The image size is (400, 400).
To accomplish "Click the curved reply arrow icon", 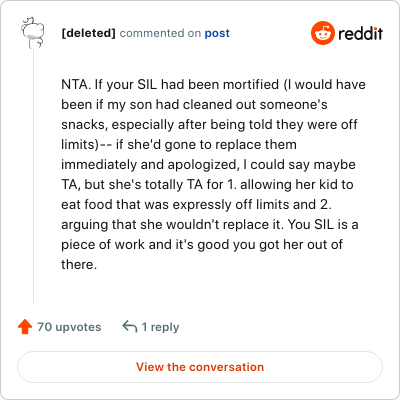I will point(130,327).
